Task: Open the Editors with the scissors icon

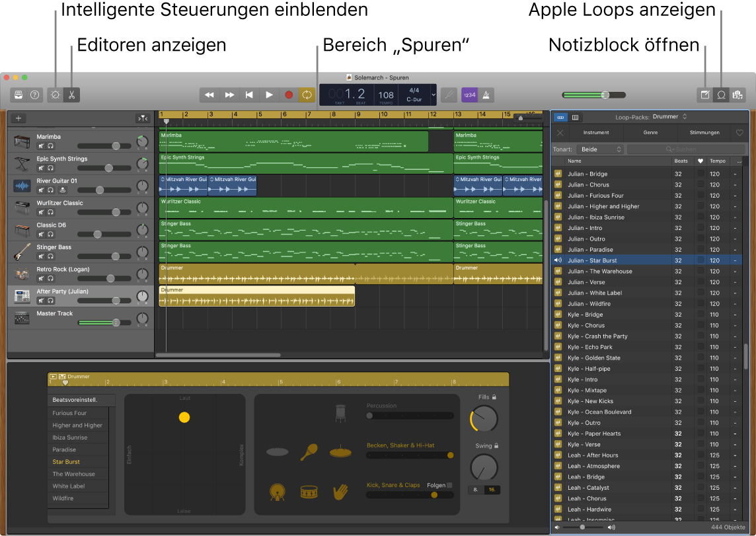Action: 71,95
